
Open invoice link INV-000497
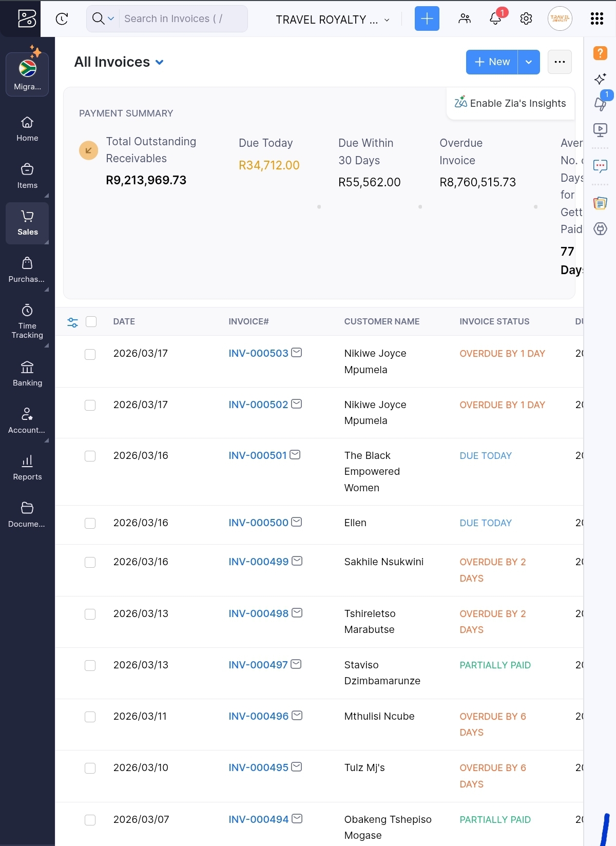click(258, 665)
